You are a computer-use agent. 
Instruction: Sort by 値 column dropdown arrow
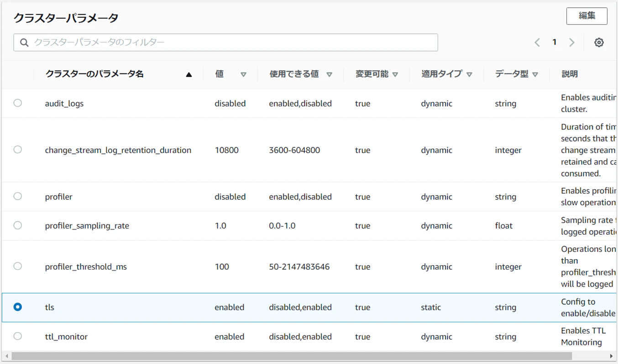point(243,74)
